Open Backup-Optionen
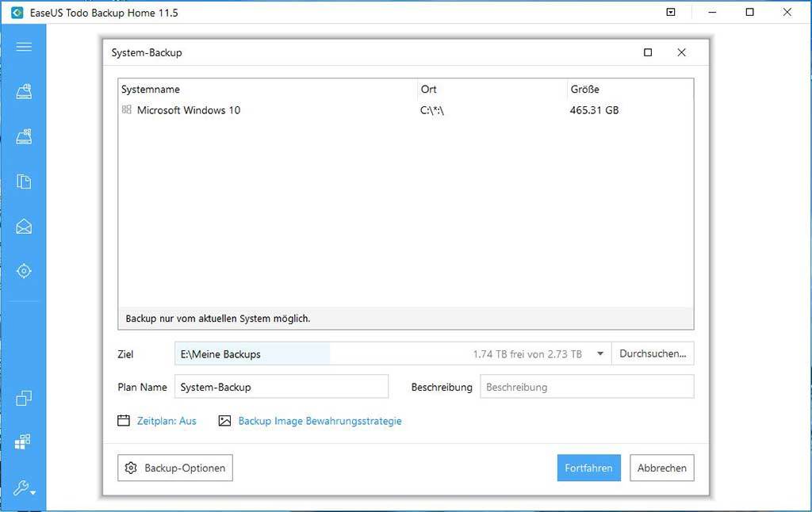The width and height of the screenshot is (812, 512). click(175, 468)
